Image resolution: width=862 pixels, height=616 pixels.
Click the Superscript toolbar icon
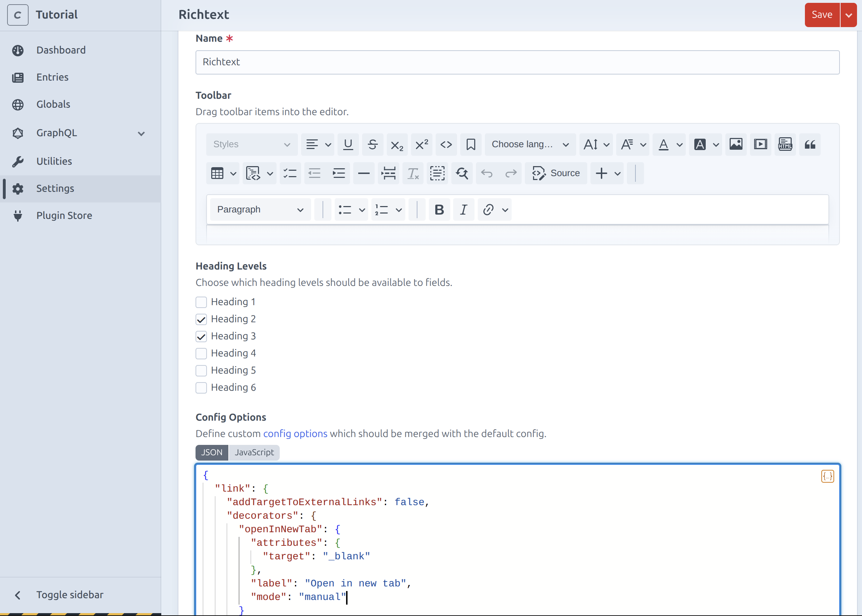coord(421,144)
